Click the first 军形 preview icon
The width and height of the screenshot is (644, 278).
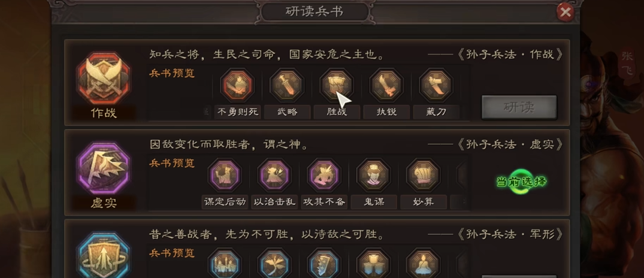coord(224,263)
